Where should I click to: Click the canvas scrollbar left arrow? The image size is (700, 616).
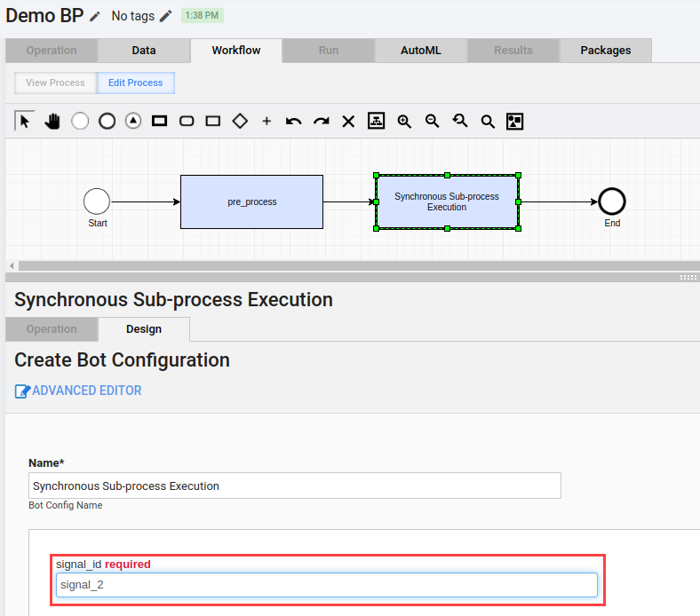coord(12,266)
